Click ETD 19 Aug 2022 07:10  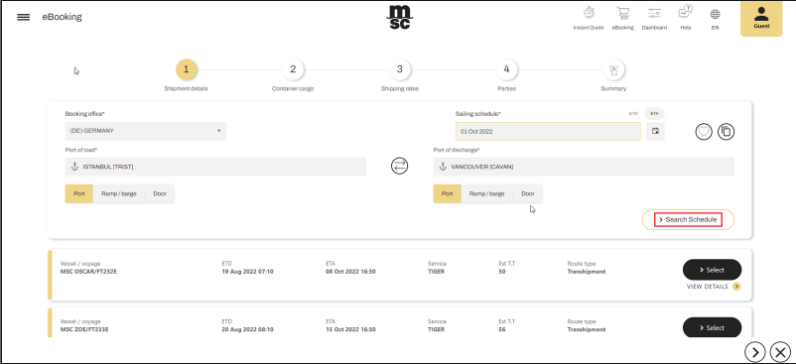pos(247,272)
